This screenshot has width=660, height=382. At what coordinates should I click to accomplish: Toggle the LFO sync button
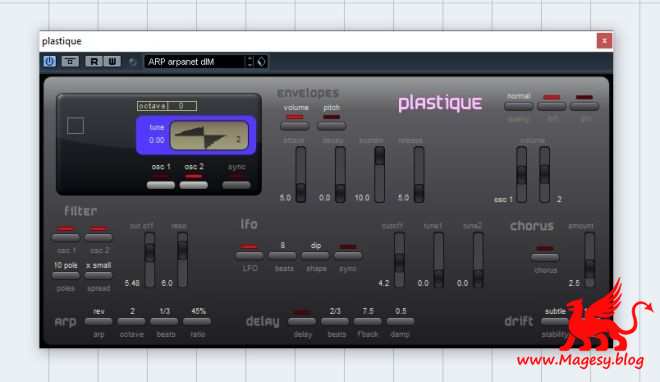click(348, 255)
